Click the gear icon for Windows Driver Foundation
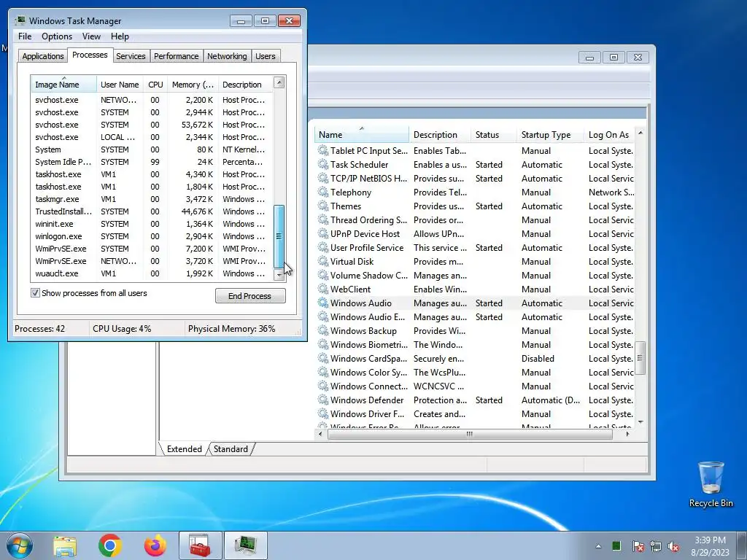747x560 pixels. (323, 414)
